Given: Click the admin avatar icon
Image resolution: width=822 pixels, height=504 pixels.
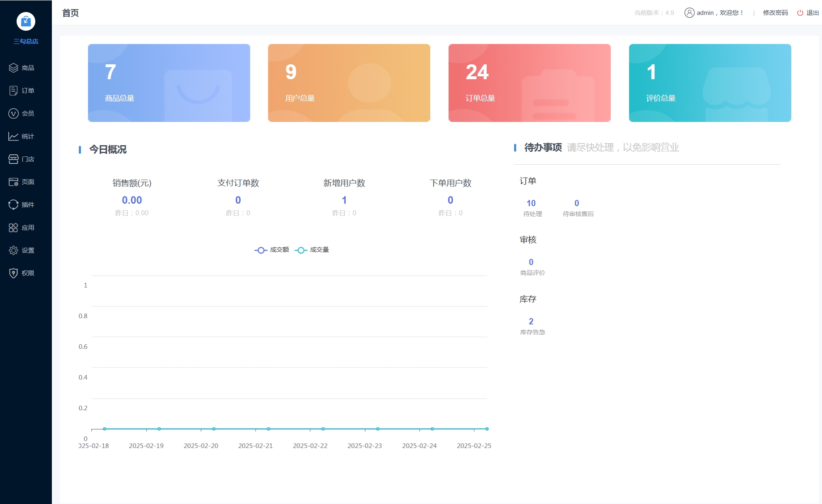Looking at the screenshot, I should 689,12.
